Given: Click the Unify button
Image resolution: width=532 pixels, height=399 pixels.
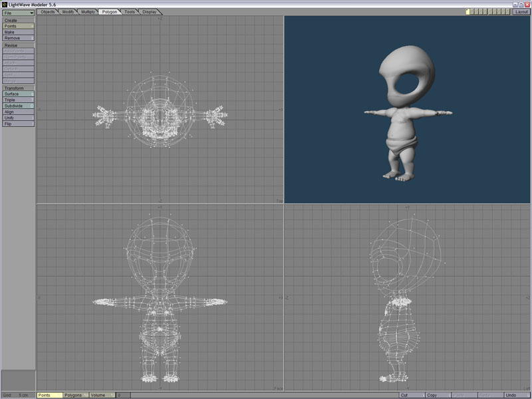Looking at the screenshot, I should [18, 118].
